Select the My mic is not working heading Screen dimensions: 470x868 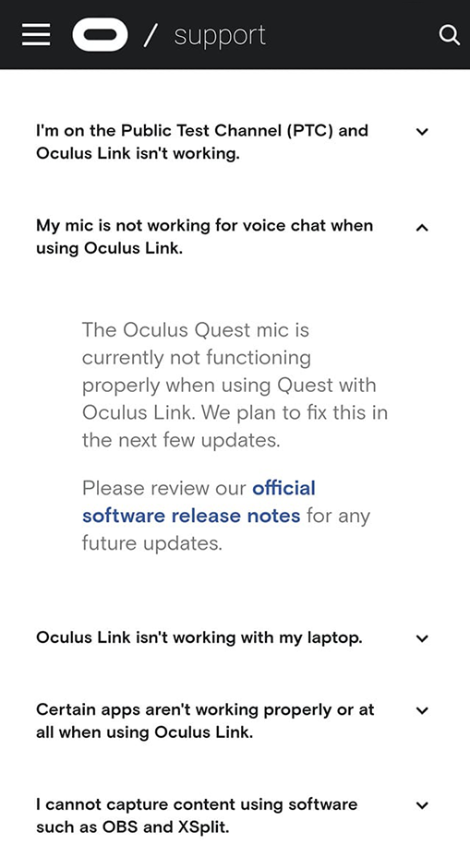tap(204, 237)
